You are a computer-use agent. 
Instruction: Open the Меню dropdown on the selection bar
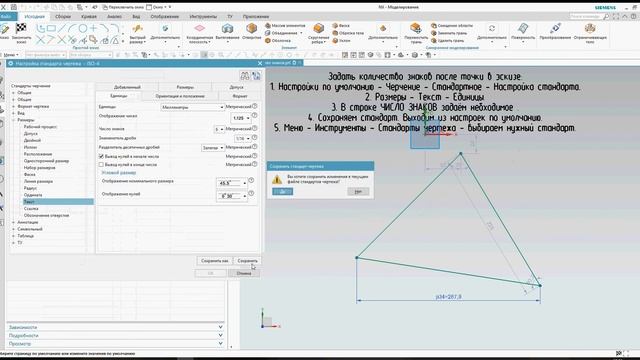11,55
